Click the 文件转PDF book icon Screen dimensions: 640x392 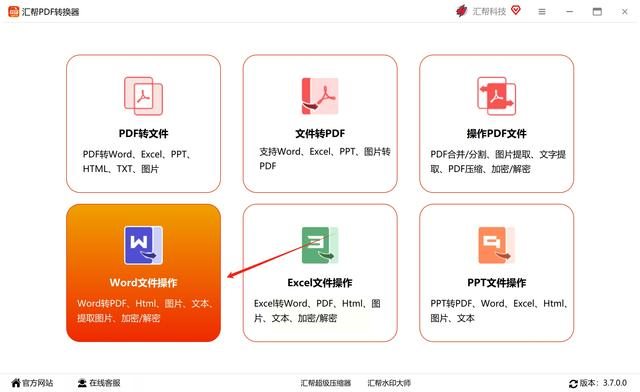(320, 96)
